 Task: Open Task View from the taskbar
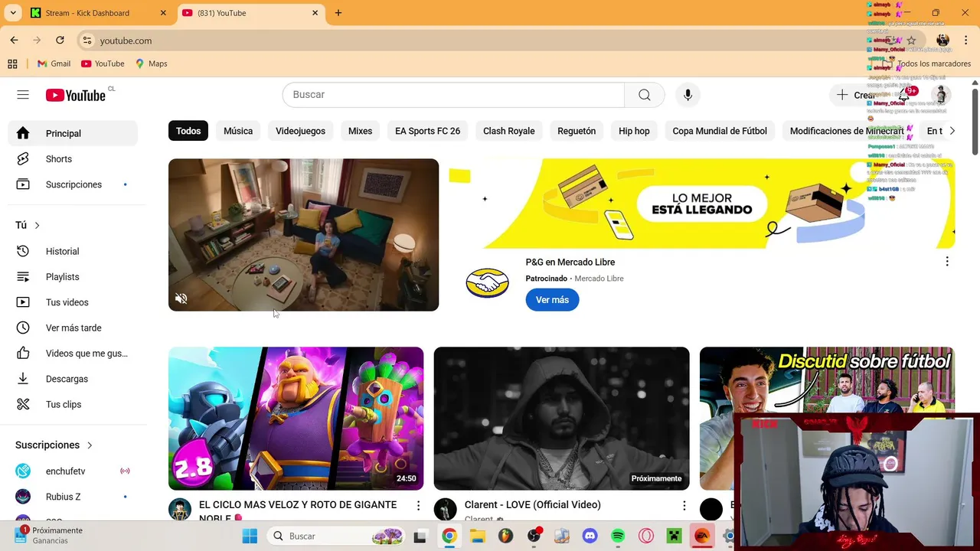[420, 536]
